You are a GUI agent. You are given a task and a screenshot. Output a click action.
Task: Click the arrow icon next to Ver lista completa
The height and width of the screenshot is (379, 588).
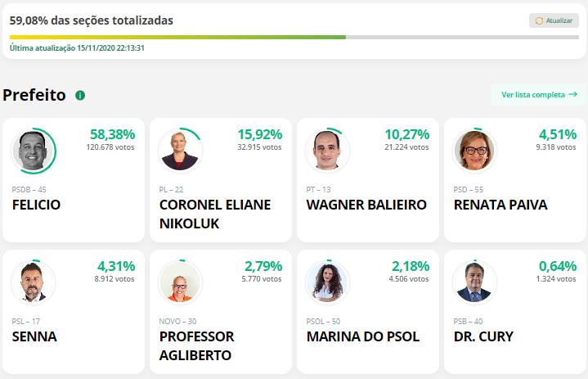click(x=572, y=94)
